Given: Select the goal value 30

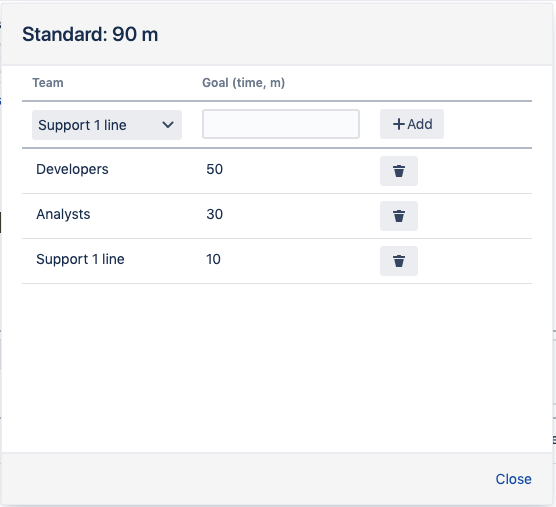Looking at the screenshot, I should pos(215,214).
